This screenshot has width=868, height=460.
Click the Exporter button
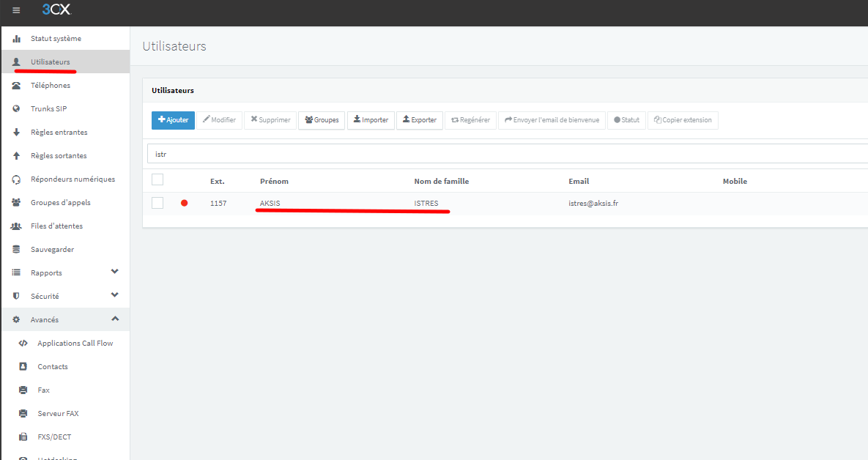coord(420,120)
